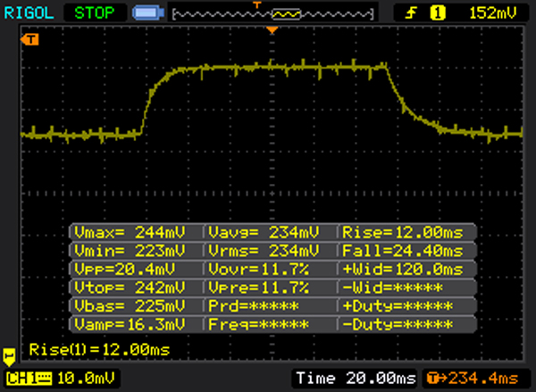Viewport: 536px width, 392px height.
Task: Click the Rise(1)=12.00ms readout below the table
Action: pos(99,350)
